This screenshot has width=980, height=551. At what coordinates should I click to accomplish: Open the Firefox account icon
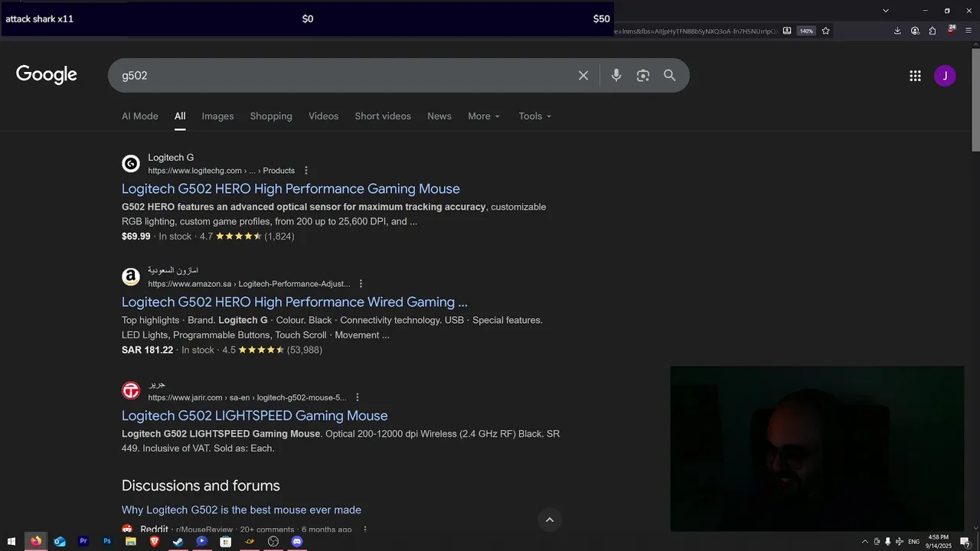click(x=915, y=31)
